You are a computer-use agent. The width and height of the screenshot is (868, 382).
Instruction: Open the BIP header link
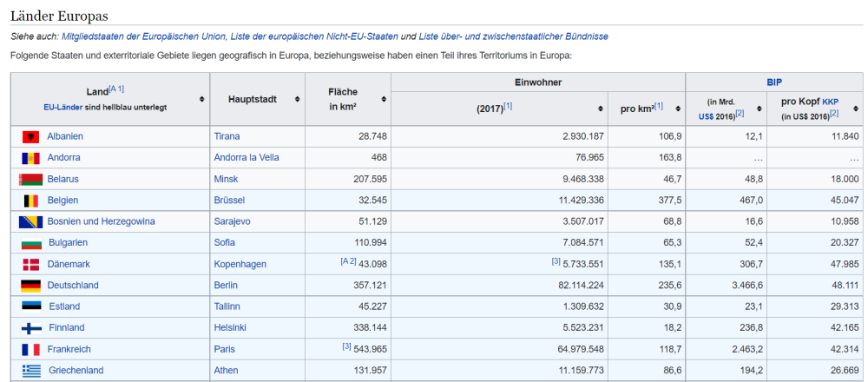coord(774,82)
